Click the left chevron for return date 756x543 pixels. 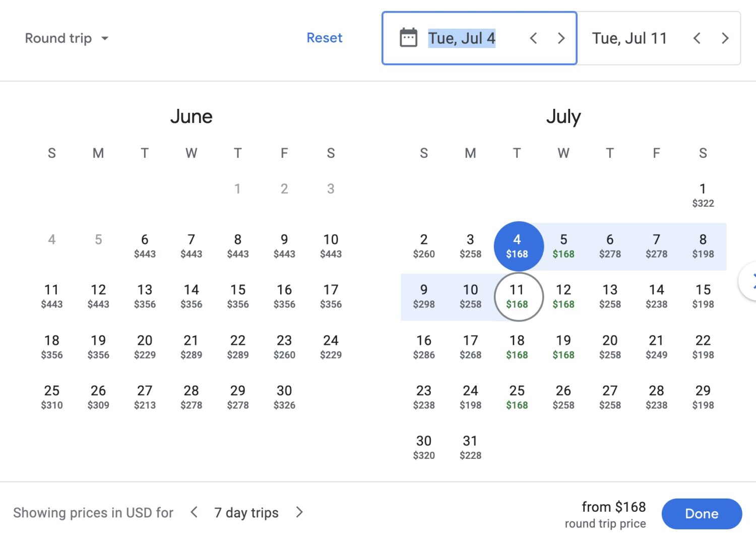click(x=697, y=38)
